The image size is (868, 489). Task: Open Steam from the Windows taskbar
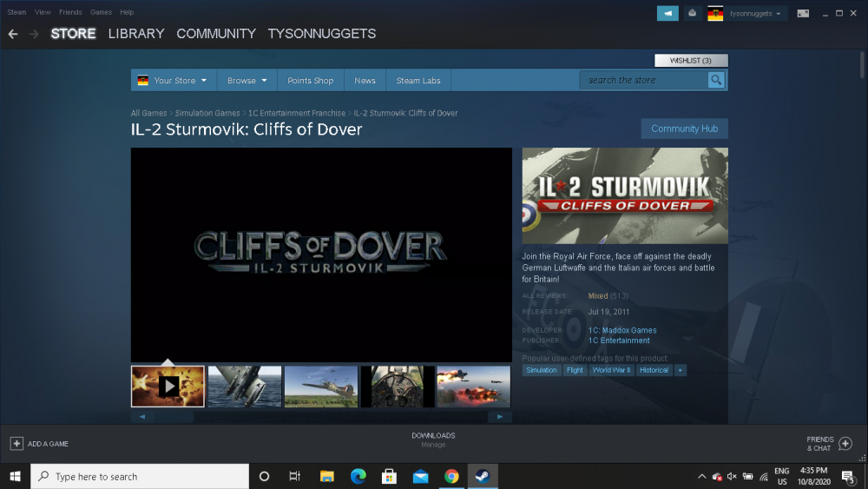(482, 476)
